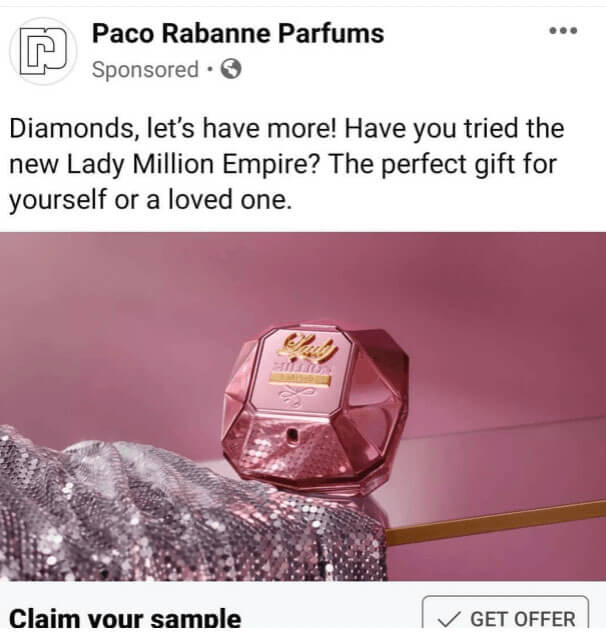Image resolution: width=606 pixels, height=634 pixels.
Task: Click the globe public audience icon
Action: click(231, 69)
